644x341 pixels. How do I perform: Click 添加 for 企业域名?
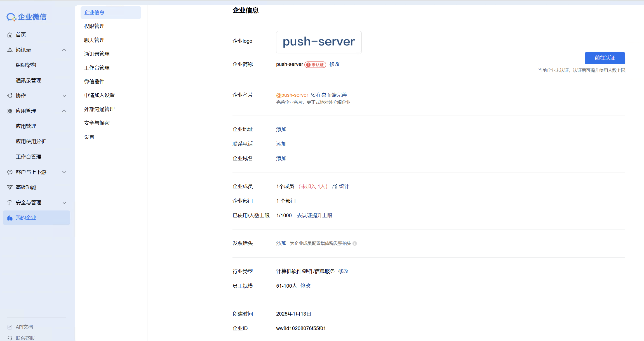[281, 158]
